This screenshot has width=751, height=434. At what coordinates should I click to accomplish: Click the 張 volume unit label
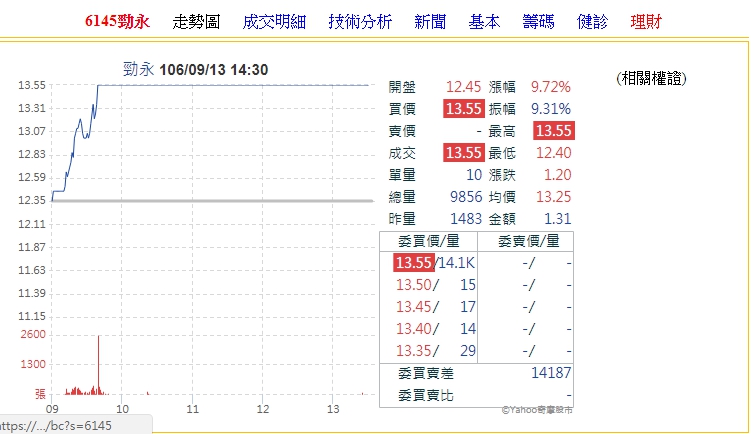pos(40,394)
